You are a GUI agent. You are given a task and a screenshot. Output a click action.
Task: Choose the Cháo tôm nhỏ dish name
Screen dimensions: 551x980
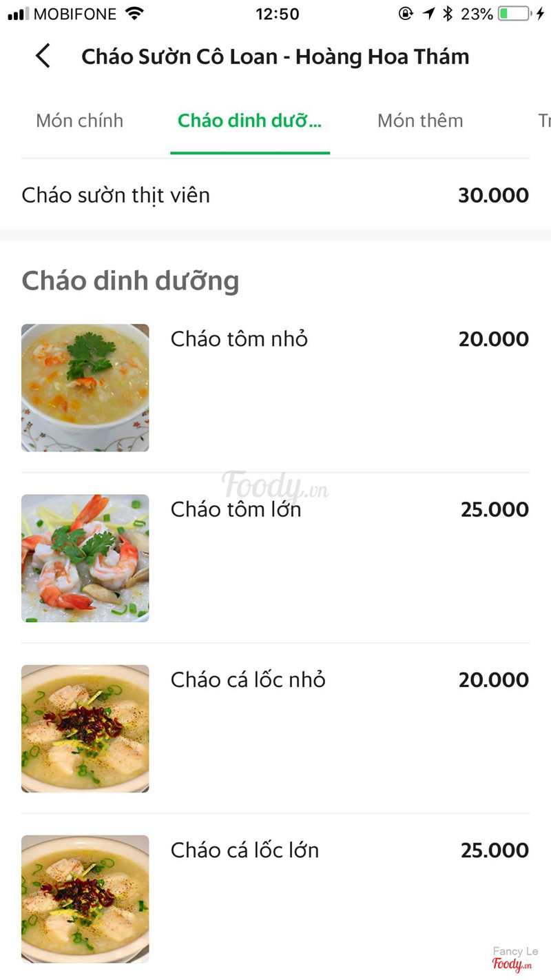tap(239, 339)
